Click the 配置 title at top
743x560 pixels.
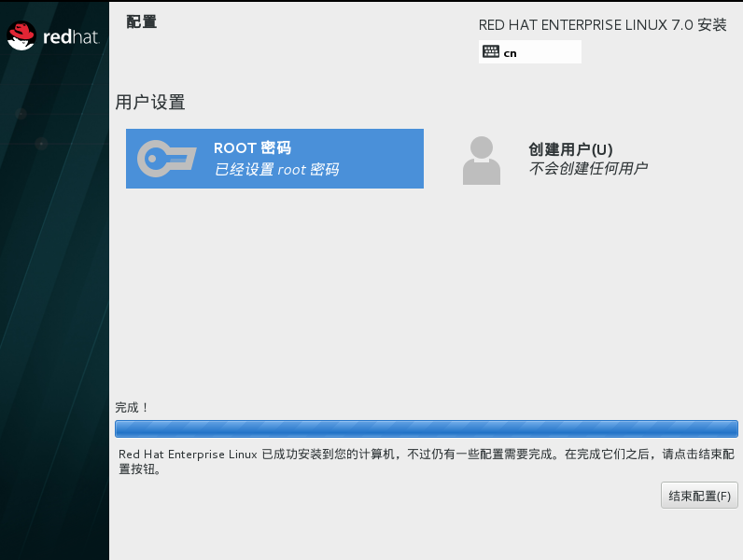(x=141, y=21)
